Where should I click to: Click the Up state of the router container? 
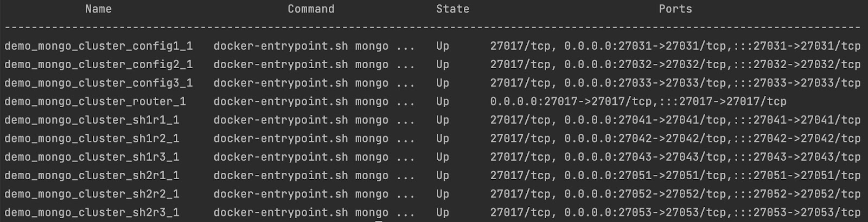[x=443, y=102]
